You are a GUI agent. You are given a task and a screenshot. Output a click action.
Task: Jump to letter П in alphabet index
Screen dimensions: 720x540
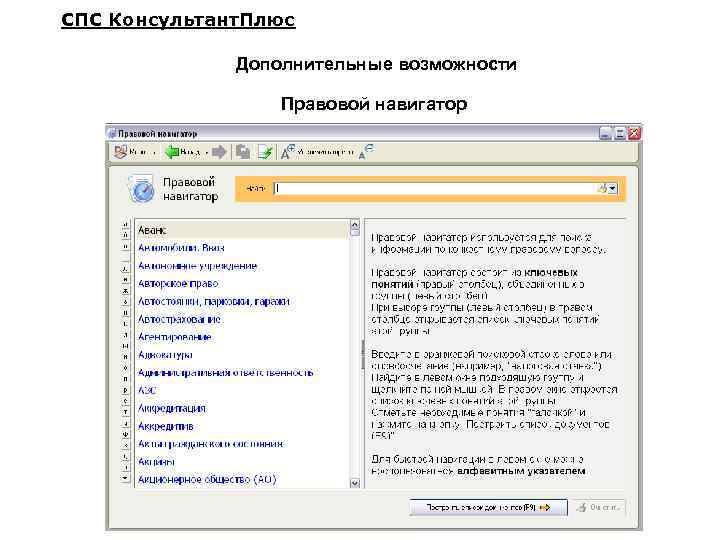[x=125, y=379]
